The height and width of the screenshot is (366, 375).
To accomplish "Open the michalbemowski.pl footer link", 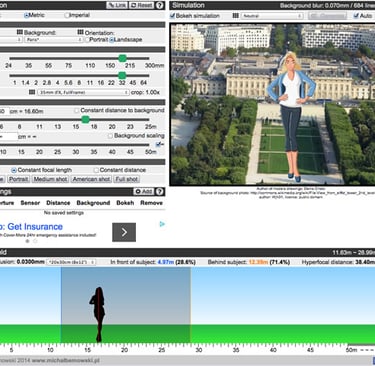I will (66, 360).
